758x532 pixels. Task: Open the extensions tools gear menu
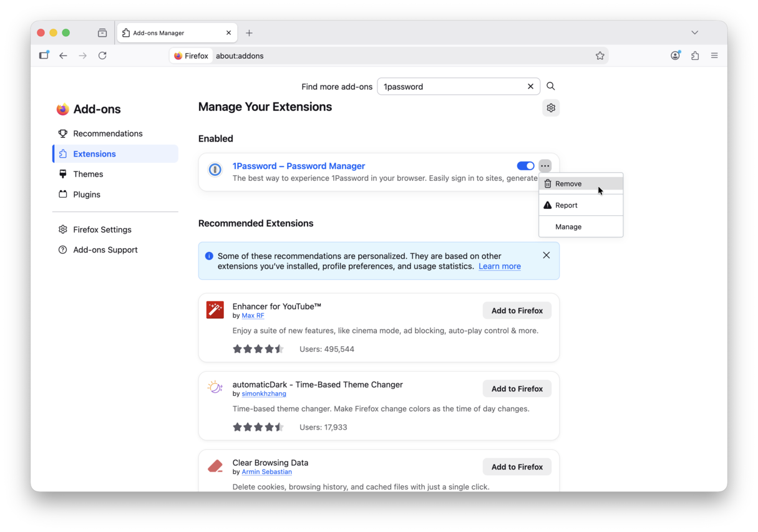coord(551,108)
